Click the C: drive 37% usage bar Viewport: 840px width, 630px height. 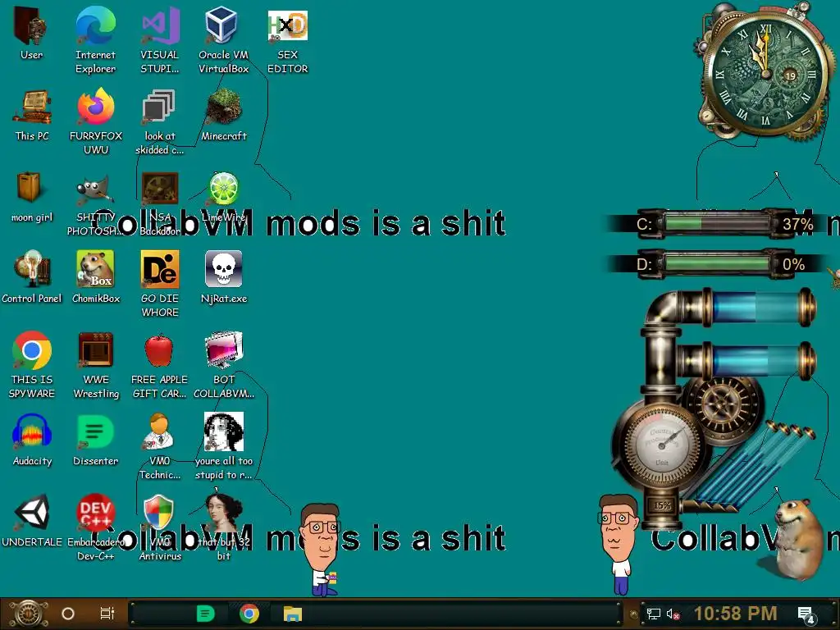(x=715, y=223)
